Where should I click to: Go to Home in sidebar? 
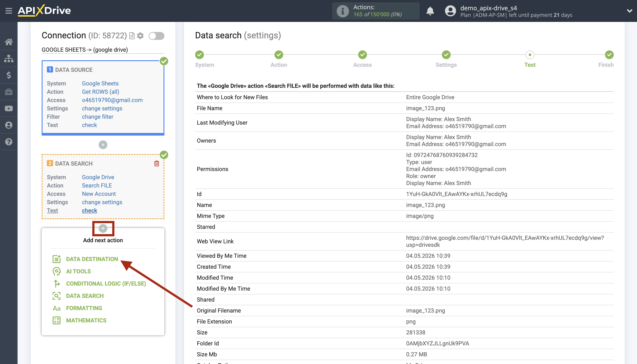click(9, 42)
